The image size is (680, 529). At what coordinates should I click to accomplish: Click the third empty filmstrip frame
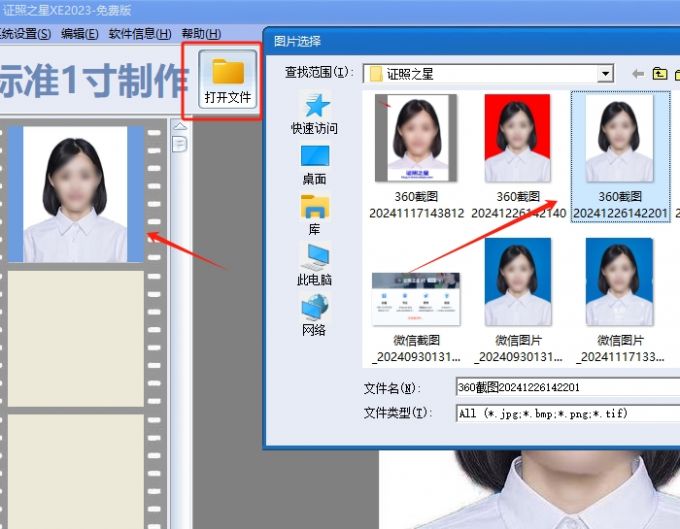tap(76, 471)
